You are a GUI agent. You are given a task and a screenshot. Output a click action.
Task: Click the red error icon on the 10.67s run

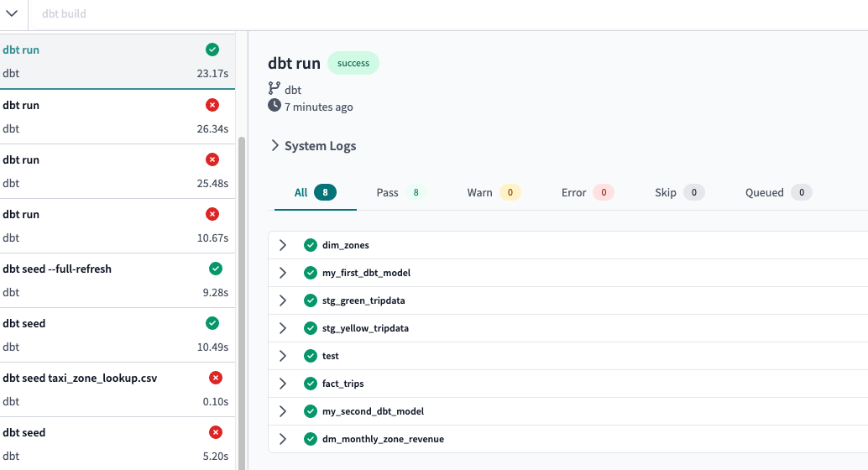[212, 214]
